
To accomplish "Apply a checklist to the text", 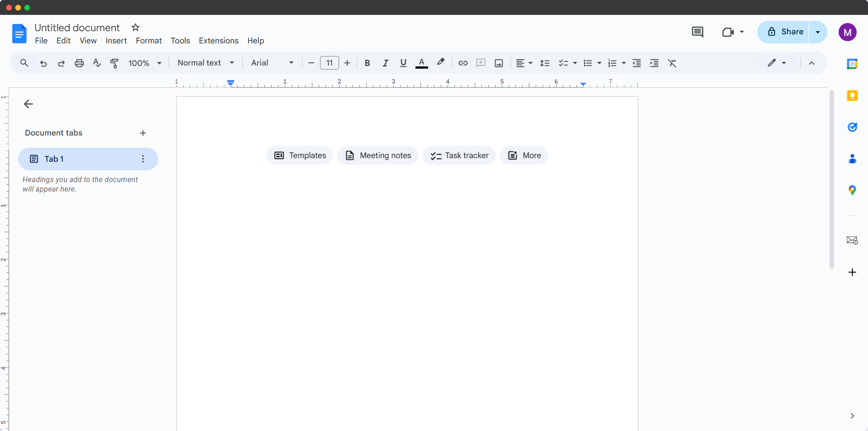I will [563, 63].
